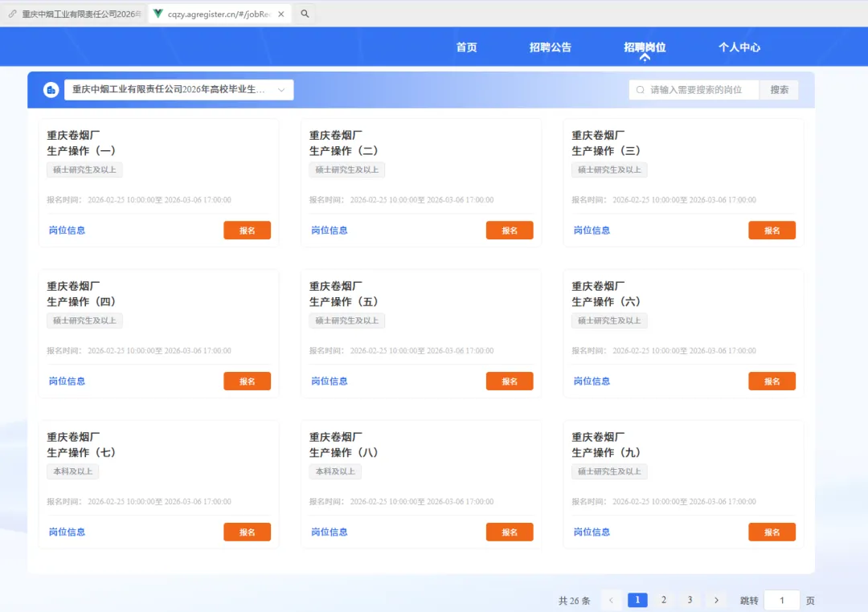
Task: Go to 个人中心 in navigation
Action: [739, 47]
